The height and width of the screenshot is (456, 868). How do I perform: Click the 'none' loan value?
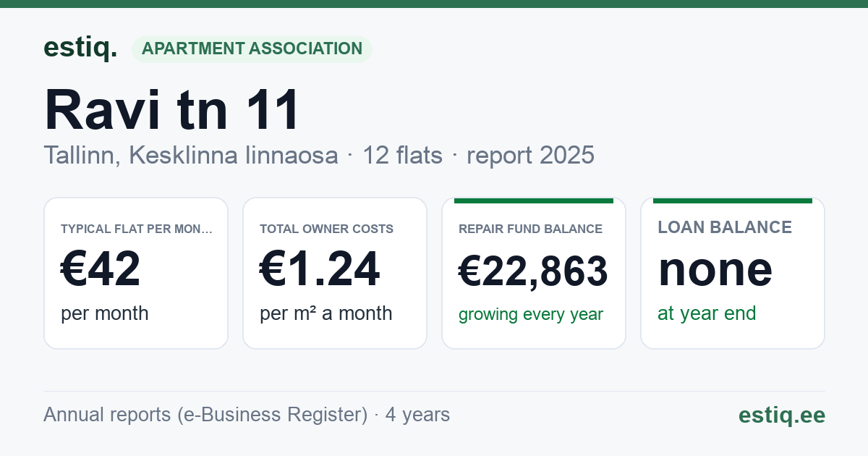point(715,269)
